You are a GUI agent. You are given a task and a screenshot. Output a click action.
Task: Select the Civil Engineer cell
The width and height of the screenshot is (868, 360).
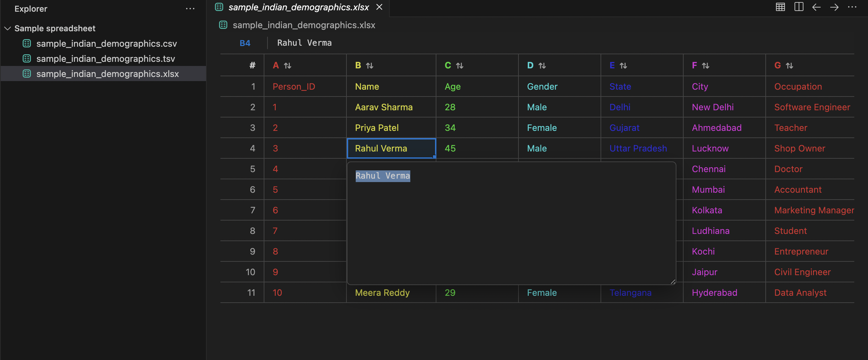810,272
